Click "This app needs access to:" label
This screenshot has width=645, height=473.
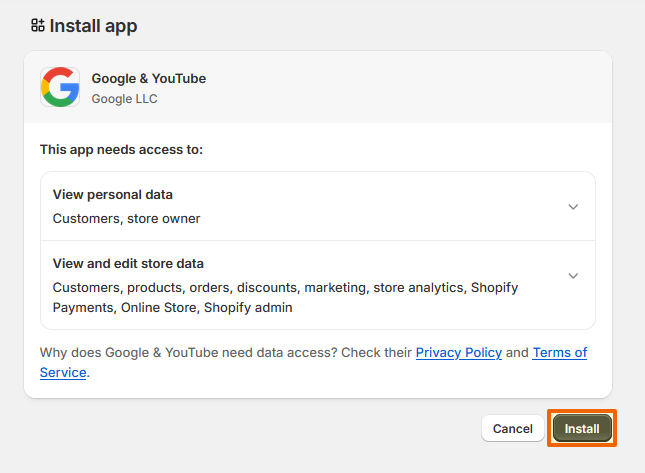tap(121, 150)
